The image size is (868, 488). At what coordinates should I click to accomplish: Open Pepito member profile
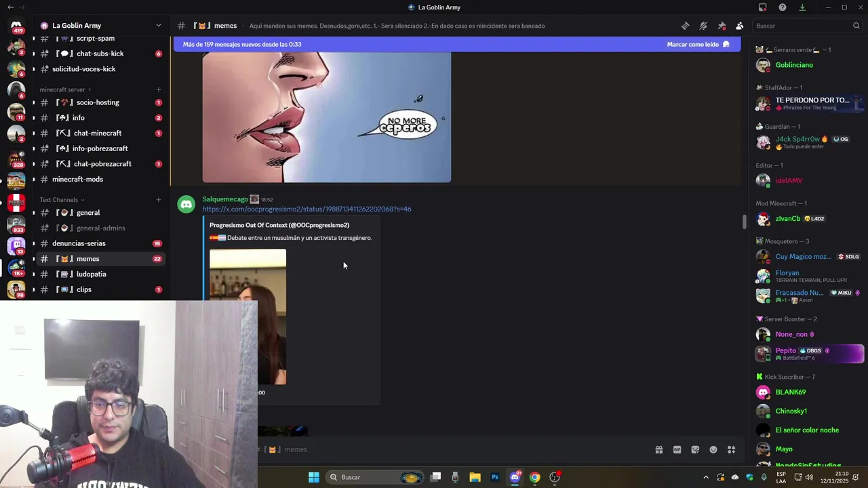(x=809, y=354)
